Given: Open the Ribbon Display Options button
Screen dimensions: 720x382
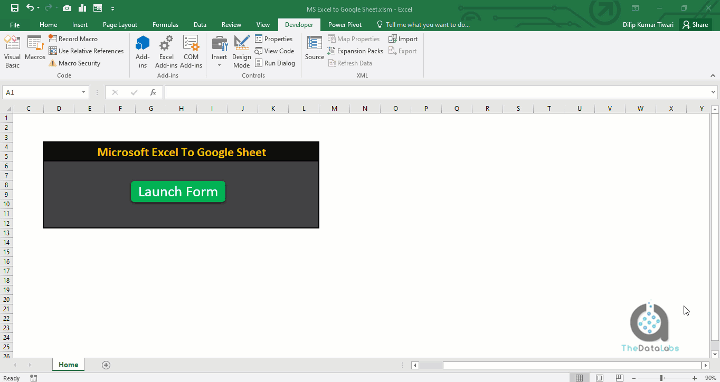Looking at the screenshot, I should (x=636, y=8).
